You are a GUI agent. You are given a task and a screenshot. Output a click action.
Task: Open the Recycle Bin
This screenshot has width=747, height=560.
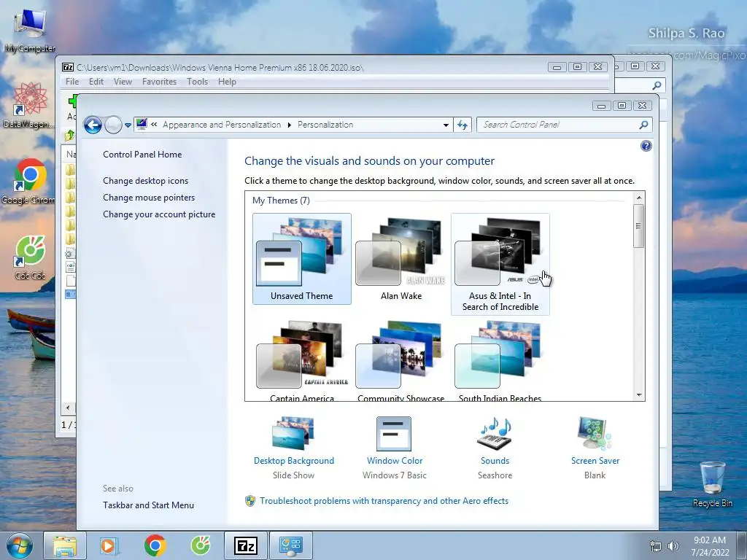tap(713, 484)
